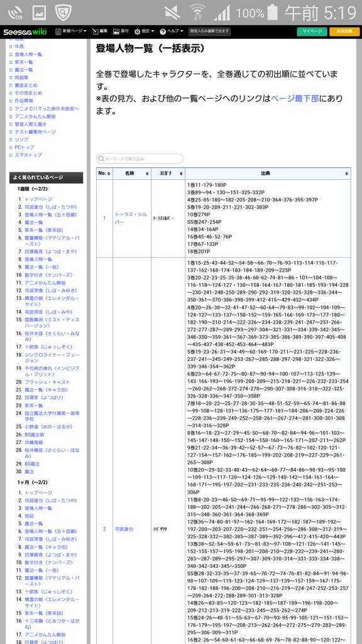
Task: Open 地図 in the 1ヶ月 ranking
Action: 29,516
